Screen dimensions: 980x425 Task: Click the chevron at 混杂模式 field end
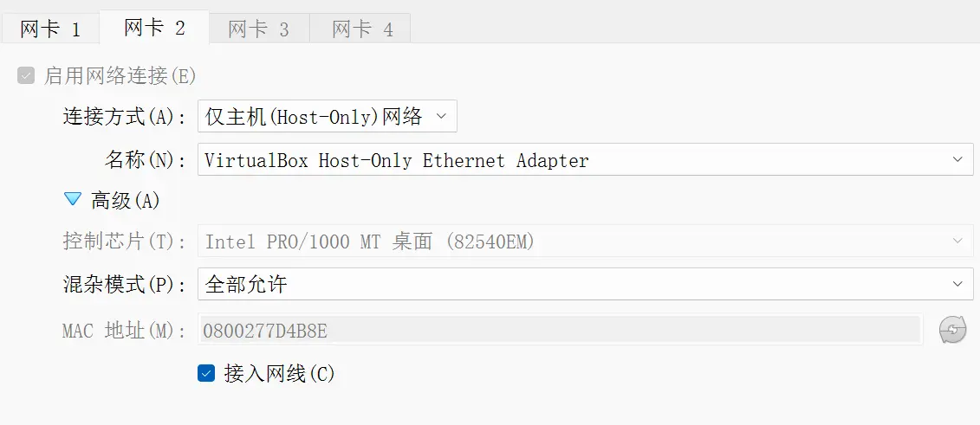click(957, 284)
